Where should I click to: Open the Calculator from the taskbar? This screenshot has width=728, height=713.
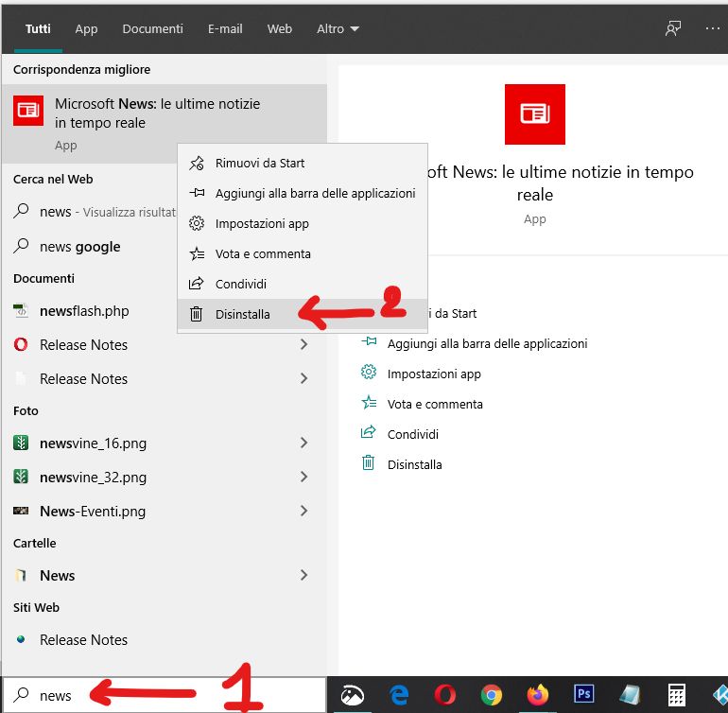(x=676, y=695)
